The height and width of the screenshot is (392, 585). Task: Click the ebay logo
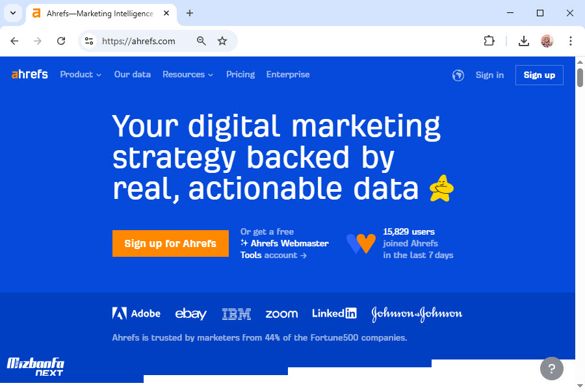(x=190, y=314)
